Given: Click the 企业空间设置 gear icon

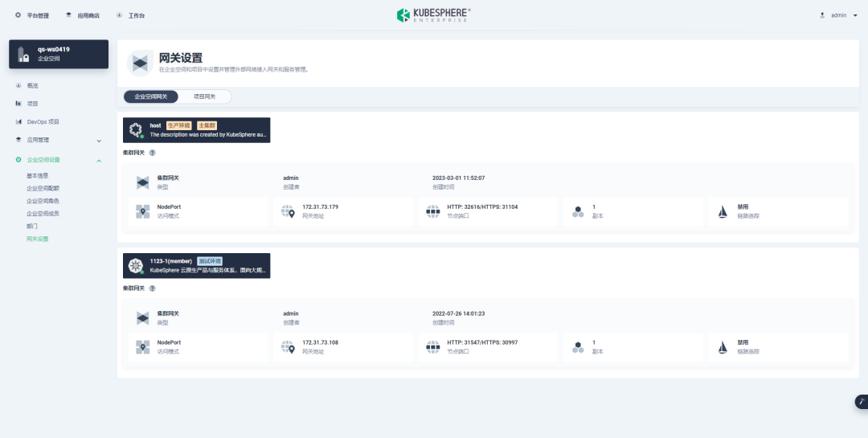Looking at the screenshot, I should 18,160.
